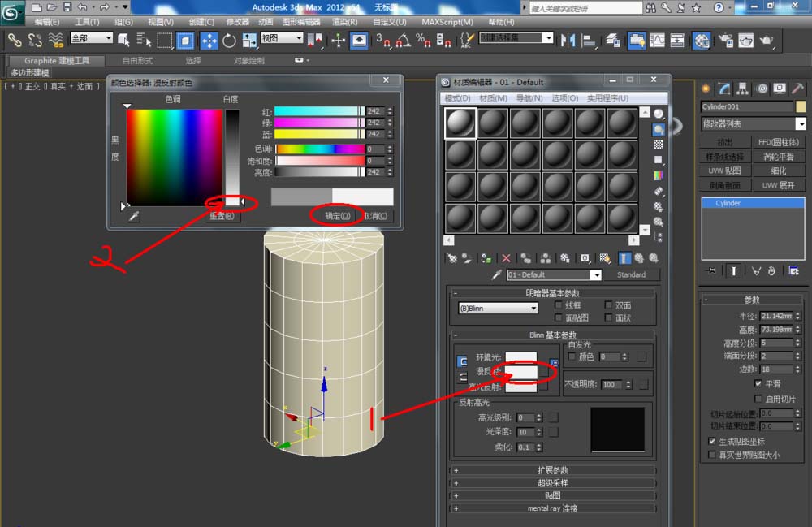Activate the Select Object arrow tool
Screen dimensions: 812x527
pyautogui.click(x=123, y=40)
